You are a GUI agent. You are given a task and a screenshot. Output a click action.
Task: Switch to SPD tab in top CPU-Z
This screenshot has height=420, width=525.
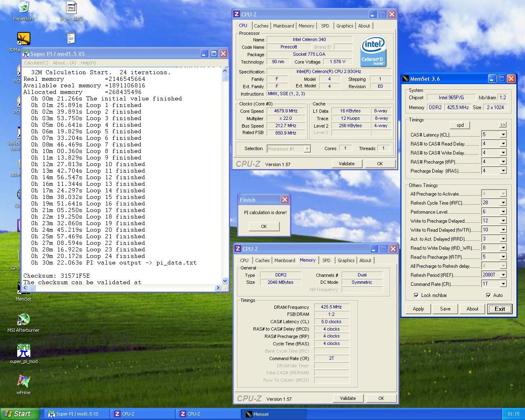(325, 26)
